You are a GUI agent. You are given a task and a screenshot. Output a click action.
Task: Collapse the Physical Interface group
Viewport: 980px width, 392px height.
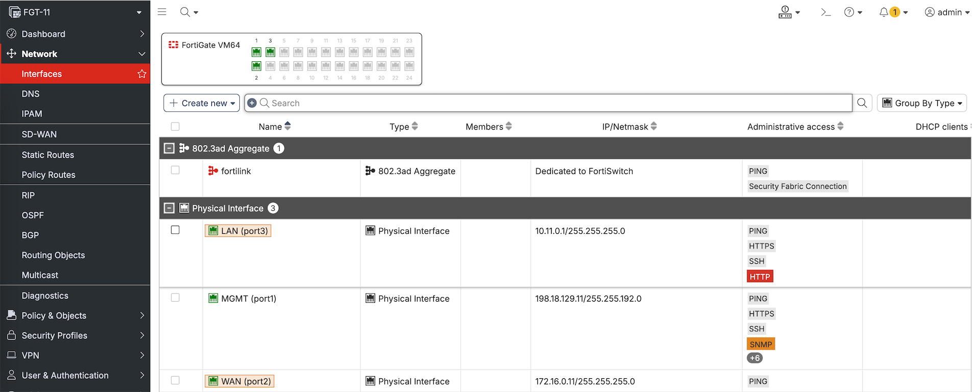click(169, 208)
